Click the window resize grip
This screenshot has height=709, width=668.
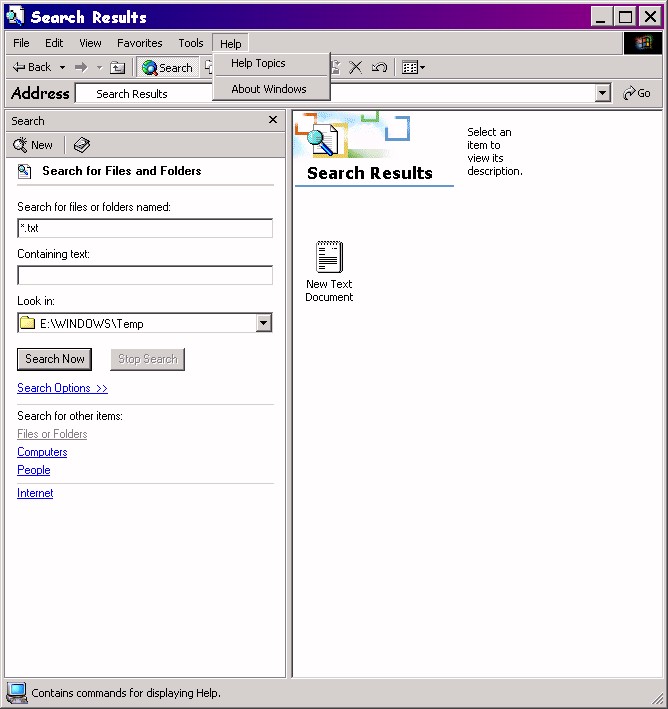tap(657, 698)
